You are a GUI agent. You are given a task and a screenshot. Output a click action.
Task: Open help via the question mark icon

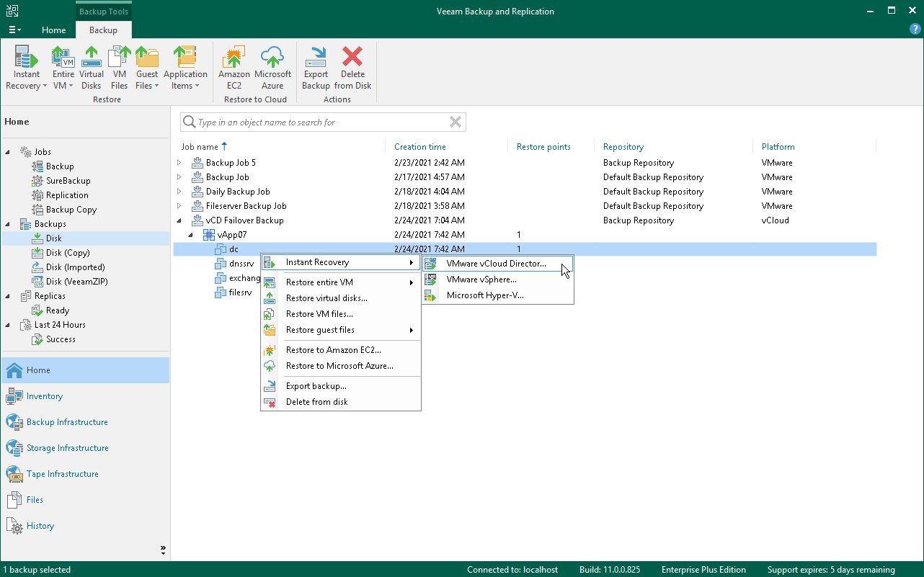pyautogui.click(x=915, y=29)
